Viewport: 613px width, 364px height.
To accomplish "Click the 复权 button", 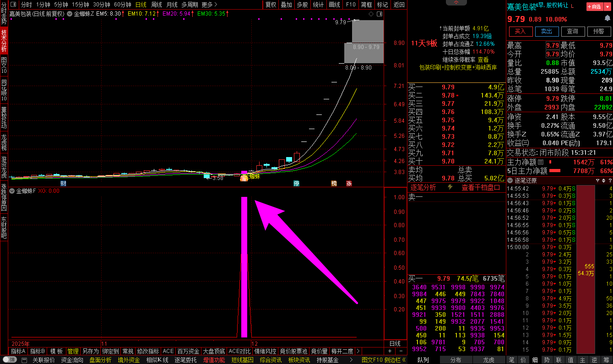I will (x=271, y=5).
